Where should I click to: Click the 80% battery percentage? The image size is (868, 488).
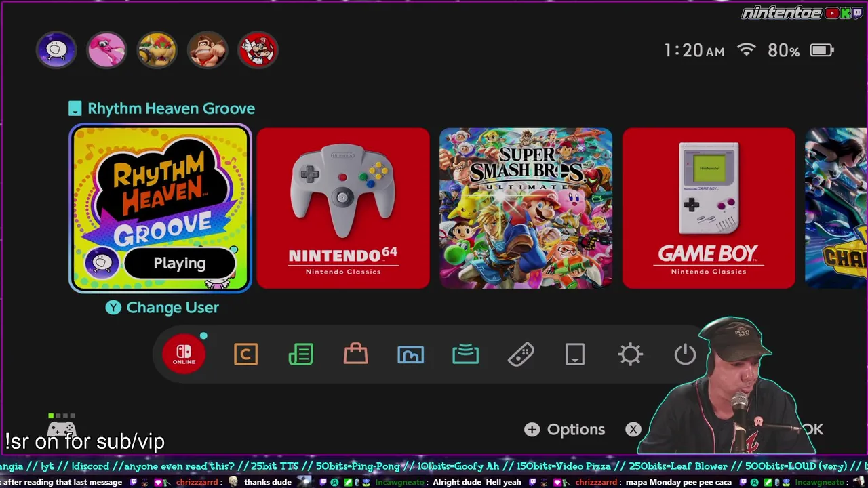point(784,50)
